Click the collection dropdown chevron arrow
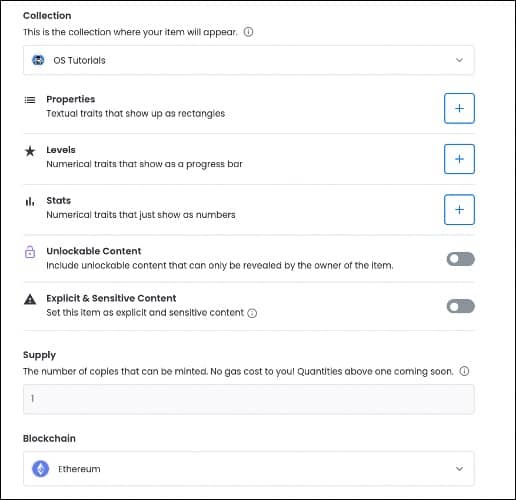Viewport: 516px width, 500px height. pos(459,60)
